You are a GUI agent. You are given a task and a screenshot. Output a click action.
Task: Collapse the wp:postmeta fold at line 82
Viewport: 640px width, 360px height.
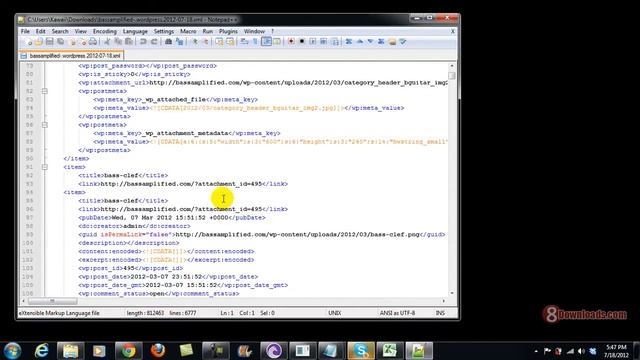pyautogui.click(x=44, y=91)
